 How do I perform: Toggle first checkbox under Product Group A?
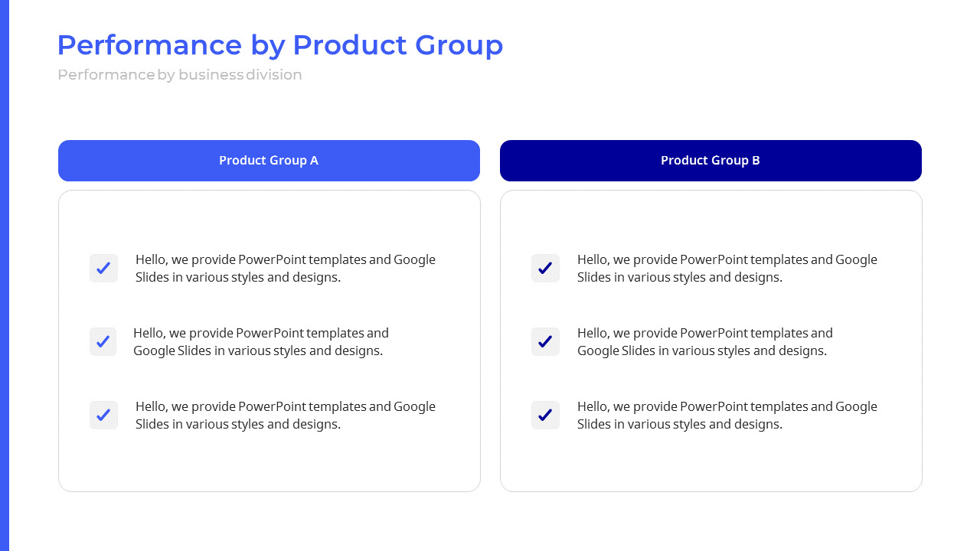pos(103,268)
